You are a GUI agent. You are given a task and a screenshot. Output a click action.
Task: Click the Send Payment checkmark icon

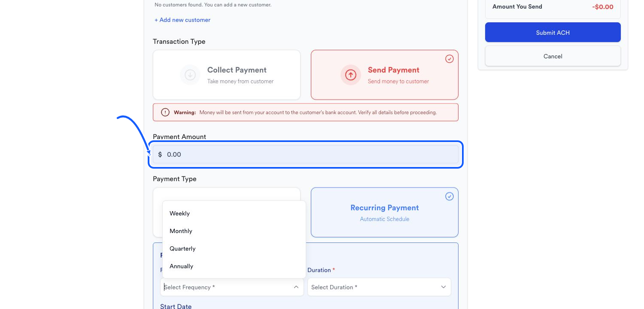pos(450,59)
